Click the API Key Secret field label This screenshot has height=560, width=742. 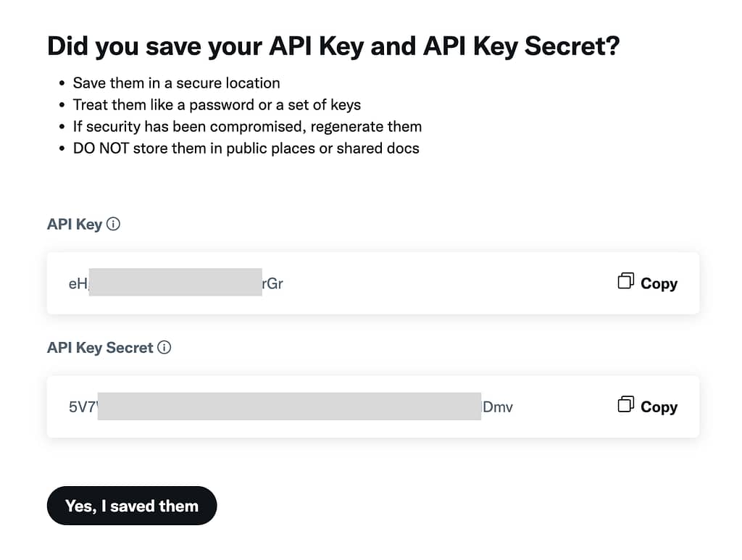(x=100, y=348)
